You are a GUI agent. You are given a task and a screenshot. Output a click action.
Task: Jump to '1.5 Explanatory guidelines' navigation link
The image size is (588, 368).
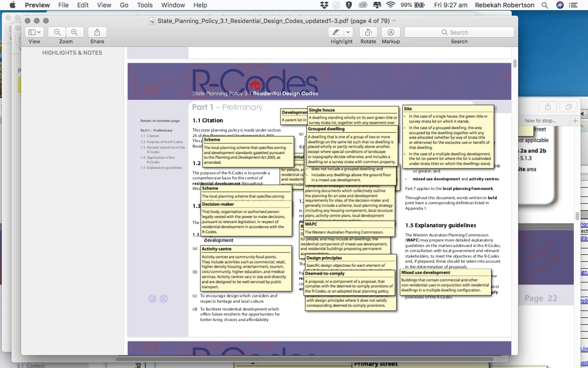161,168
